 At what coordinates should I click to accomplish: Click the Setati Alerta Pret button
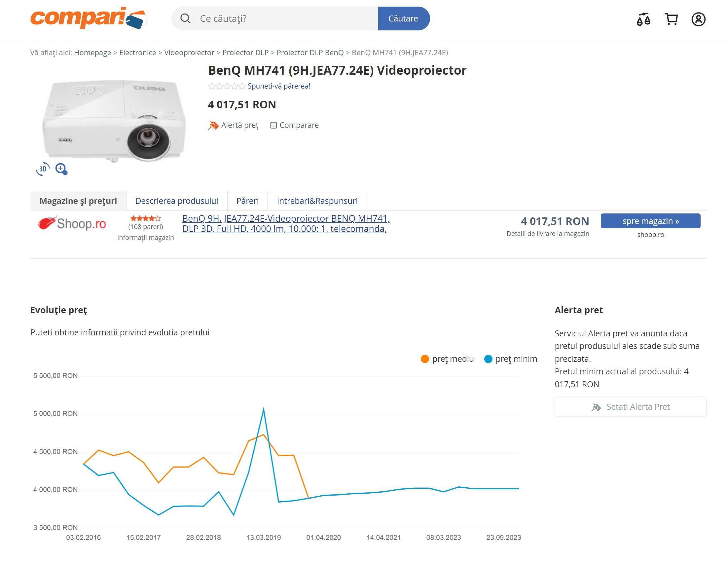[630, 406]
